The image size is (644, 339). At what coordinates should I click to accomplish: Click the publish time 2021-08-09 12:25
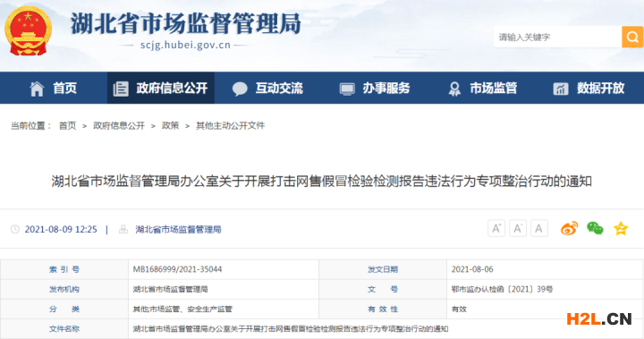pos(61,229)
